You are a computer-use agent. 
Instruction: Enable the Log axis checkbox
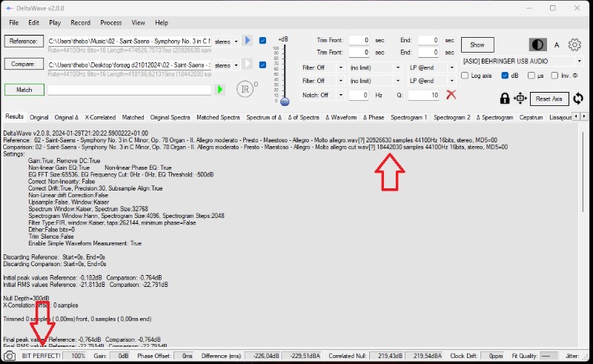[465, 76]
